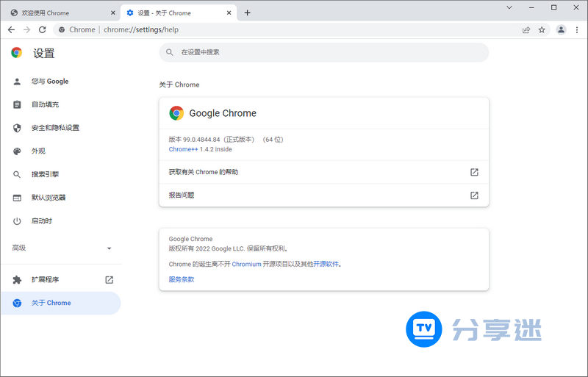Open a new tab with plus button
Viewport: 588px width, 377px height.
(247, 12)
